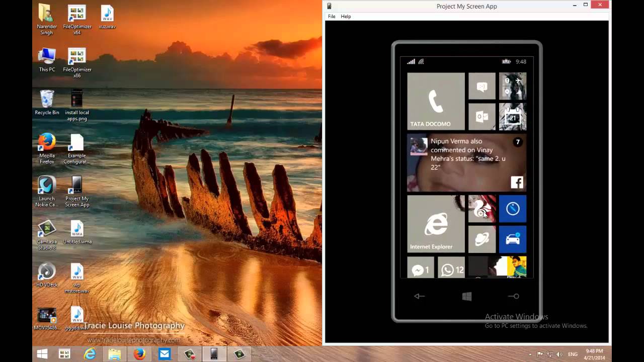This screenshot has width=644, height=362.
Task: Open the Messenger tile with 1 notification
Action: point(420,269)
